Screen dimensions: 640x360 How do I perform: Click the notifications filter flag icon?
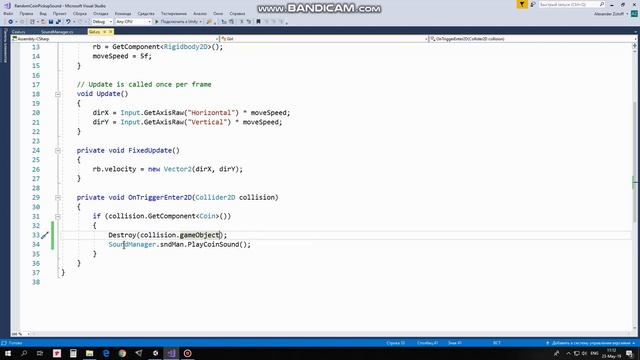[522, 4]
